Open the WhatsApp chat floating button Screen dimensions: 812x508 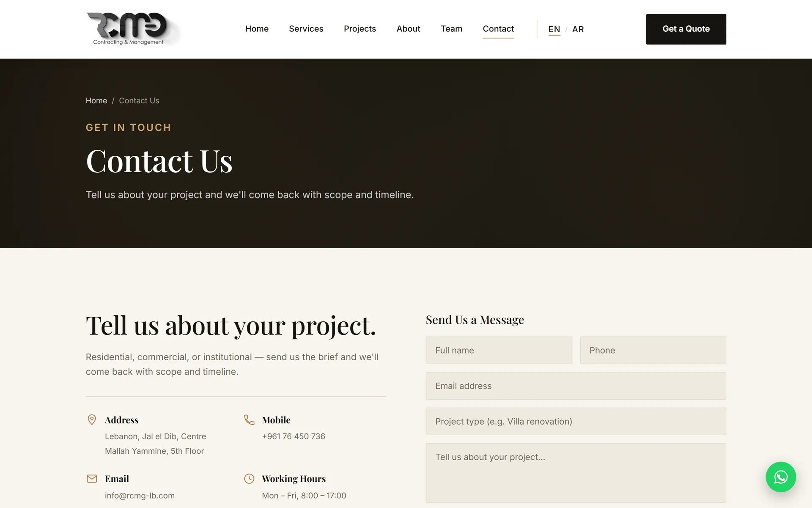(781, 477)
